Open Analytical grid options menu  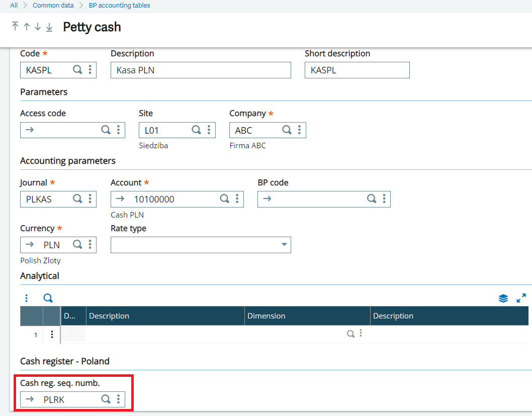coord(27,298)
